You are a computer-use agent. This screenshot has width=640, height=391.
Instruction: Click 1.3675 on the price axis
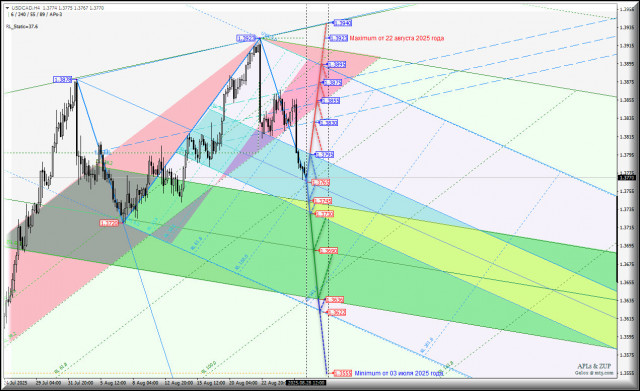click(627, 264)
